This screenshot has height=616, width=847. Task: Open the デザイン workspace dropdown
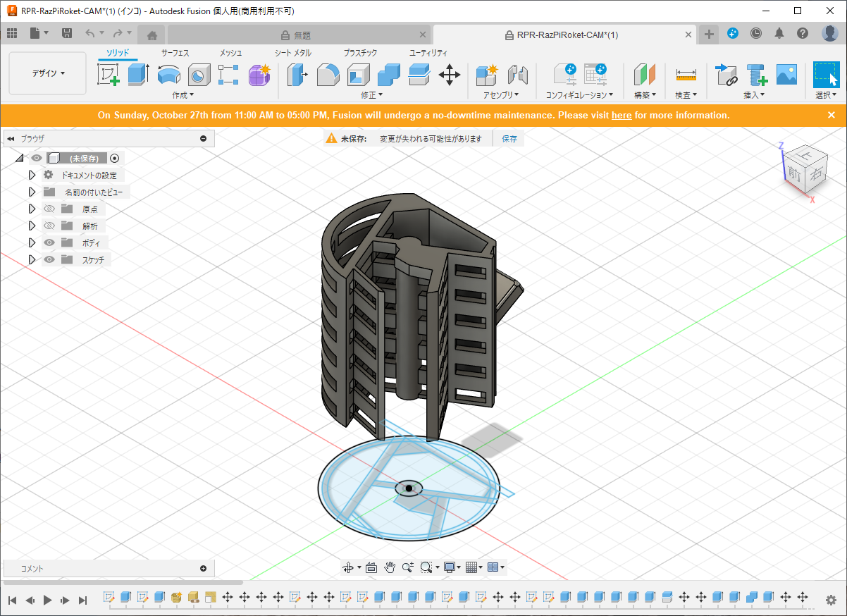point(48,73)
